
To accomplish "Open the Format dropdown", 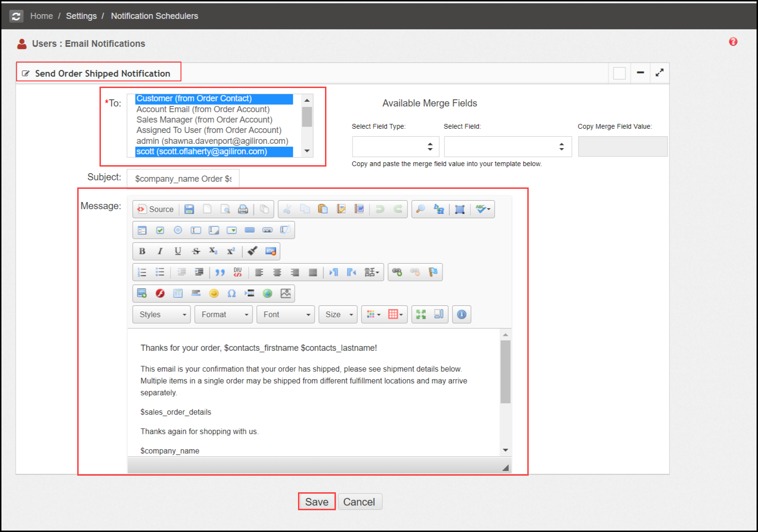I will tap(224, 314).
